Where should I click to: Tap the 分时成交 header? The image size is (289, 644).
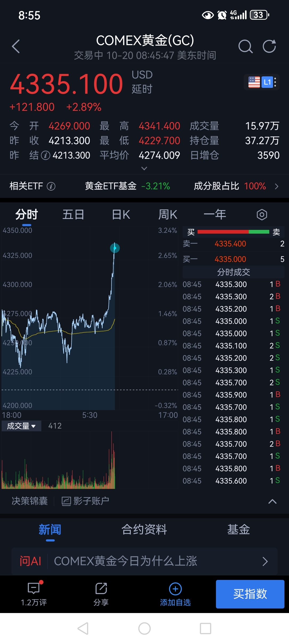(x=234, y=272)
